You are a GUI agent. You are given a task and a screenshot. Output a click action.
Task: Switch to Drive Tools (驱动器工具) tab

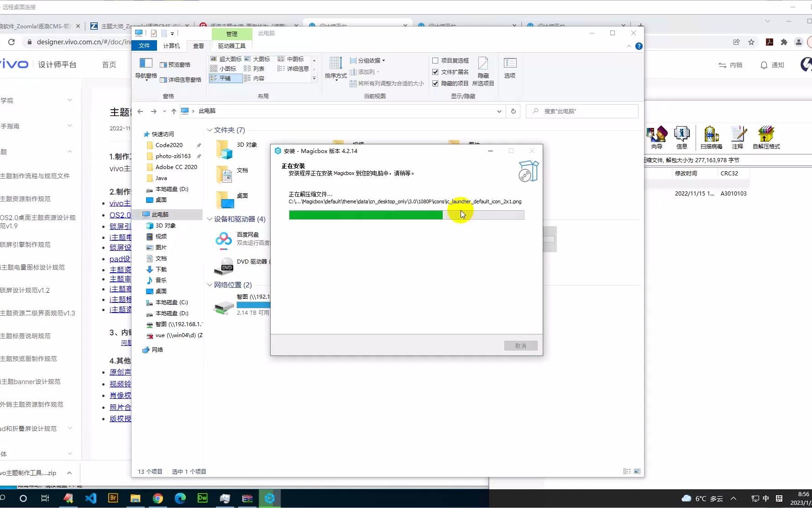232,46
